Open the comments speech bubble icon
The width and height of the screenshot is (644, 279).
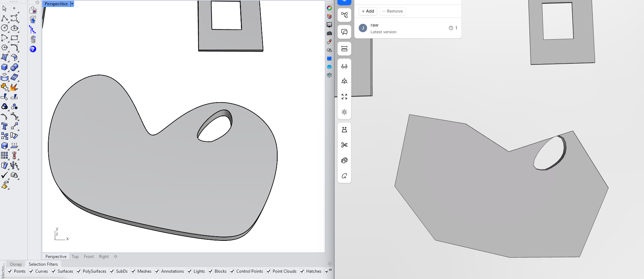(344, 32)
